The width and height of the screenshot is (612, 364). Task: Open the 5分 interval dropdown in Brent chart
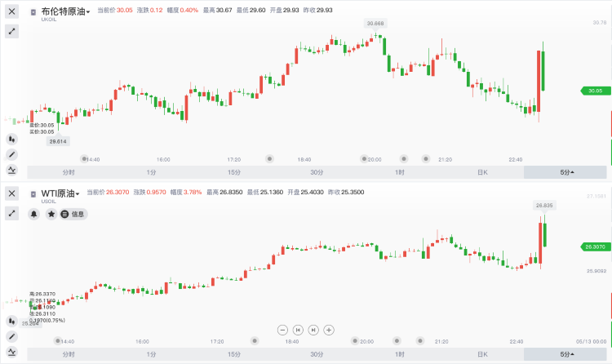pos(565,172)
